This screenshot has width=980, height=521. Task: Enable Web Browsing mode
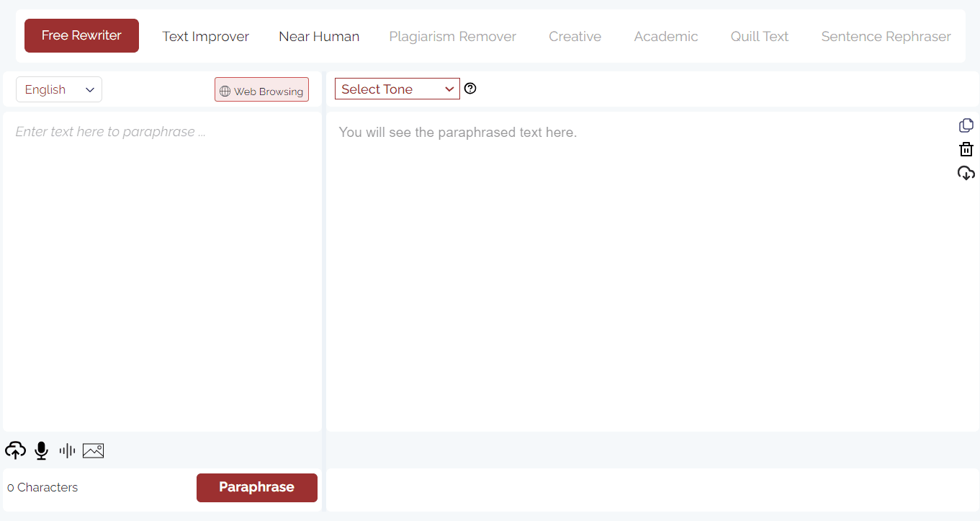(x=261, y=89)
